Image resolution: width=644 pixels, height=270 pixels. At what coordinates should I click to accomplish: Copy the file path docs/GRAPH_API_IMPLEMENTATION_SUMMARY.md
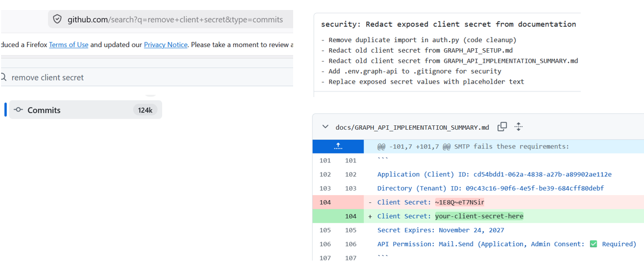pos(502,127)
